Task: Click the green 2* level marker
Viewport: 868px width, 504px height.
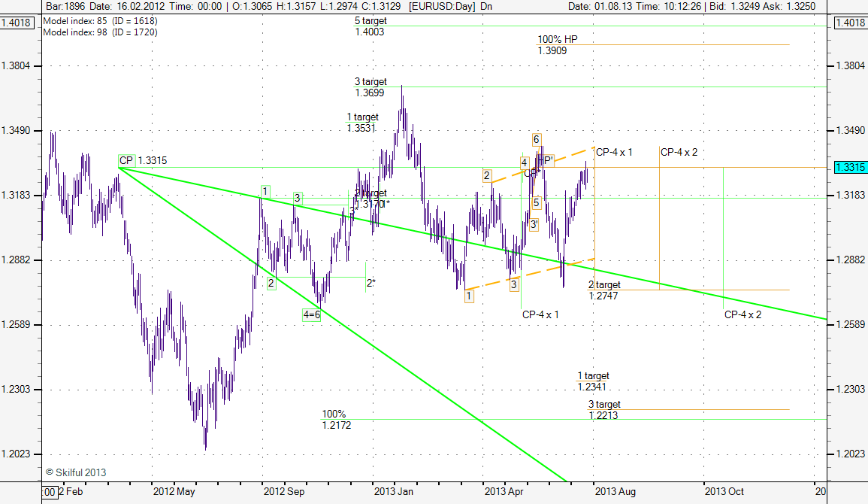Action: (x=370, y=284)
